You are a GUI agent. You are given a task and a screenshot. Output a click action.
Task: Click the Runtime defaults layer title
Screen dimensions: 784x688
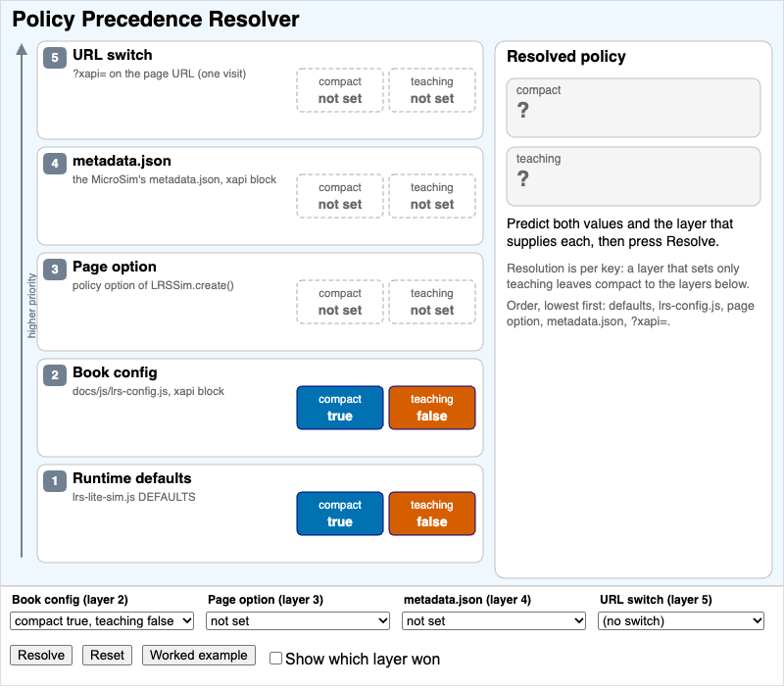point(132,478)
